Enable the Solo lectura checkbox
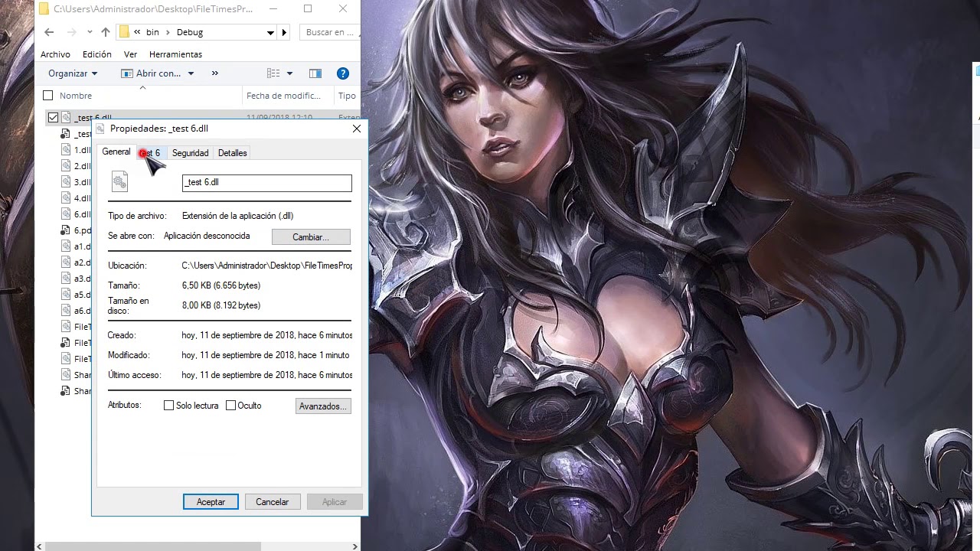This screenshot has width=980, height=551. pyautogui.click(x=169, y=406)
